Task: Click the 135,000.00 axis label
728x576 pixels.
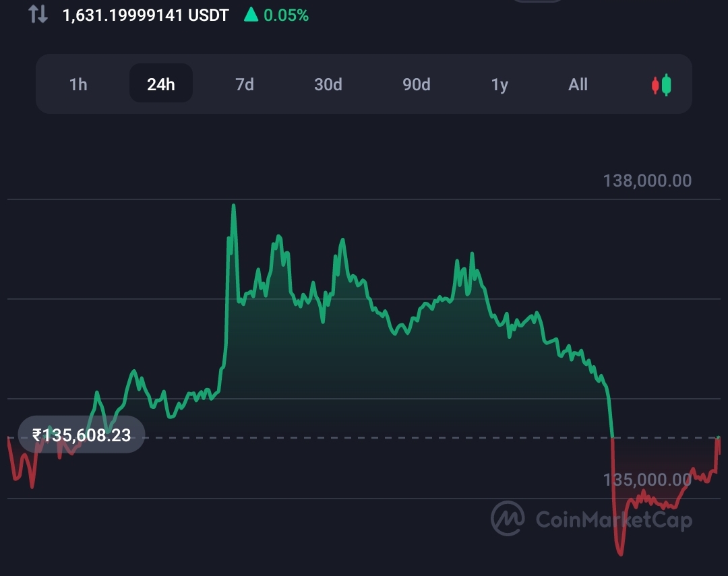Action: (647, 480)
